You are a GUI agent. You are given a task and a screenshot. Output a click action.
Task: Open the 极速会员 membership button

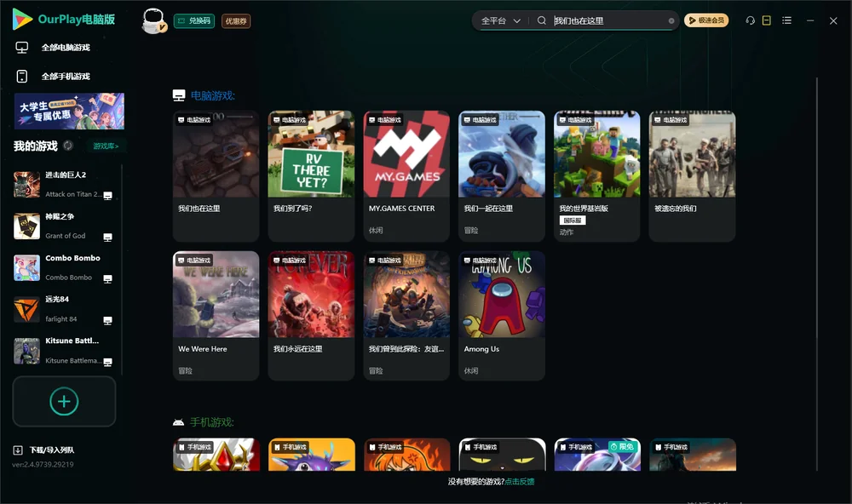click(706, 20)
